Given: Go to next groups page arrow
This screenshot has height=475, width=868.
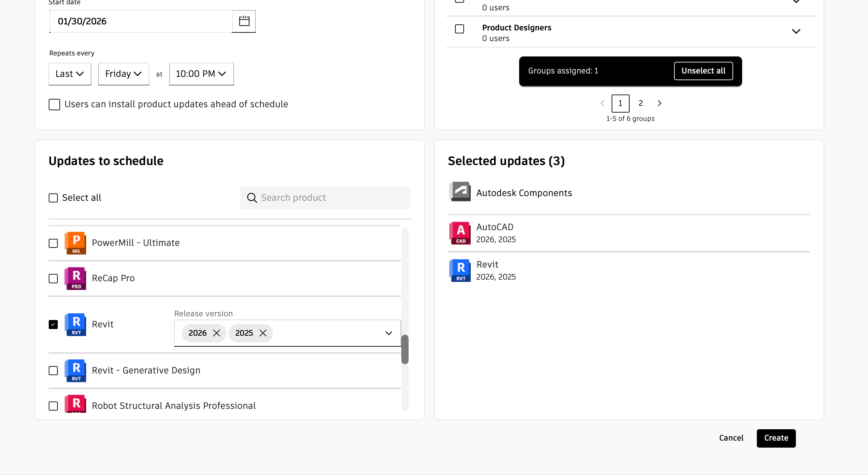Looking at the screenshot, I should click(x=659, y=104).
